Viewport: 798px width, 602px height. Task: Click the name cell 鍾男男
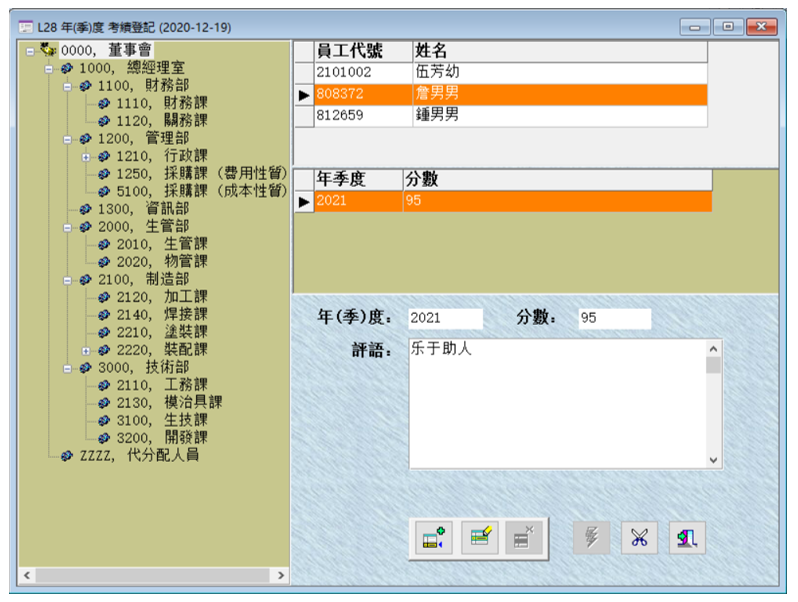[x=560, y=116]
